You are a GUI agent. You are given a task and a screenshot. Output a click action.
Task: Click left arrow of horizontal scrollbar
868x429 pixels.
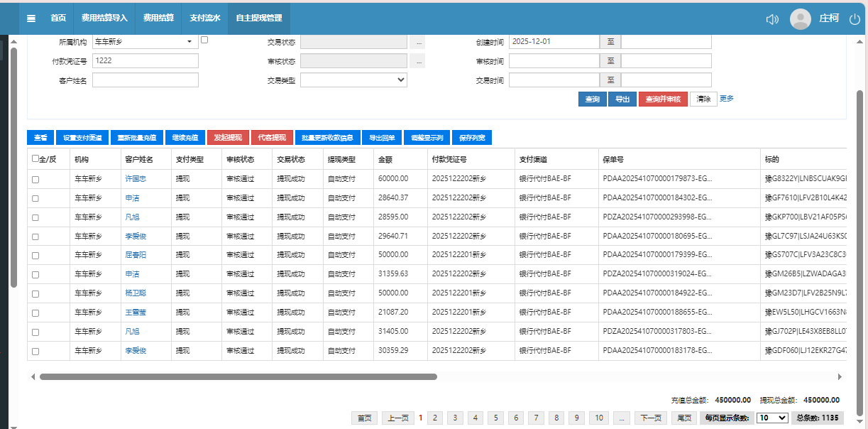tap(33, 377)
